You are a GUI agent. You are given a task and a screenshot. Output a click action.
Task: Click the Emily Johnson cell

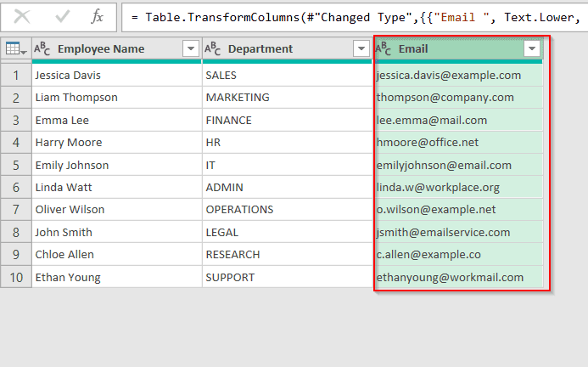[x=117, y=165]
